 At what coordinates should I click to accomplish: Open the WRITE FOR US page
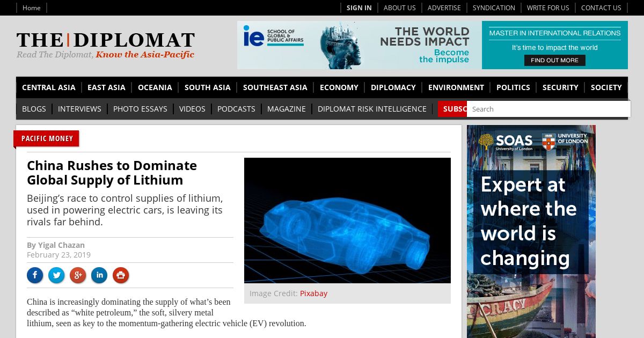(548, 8)
